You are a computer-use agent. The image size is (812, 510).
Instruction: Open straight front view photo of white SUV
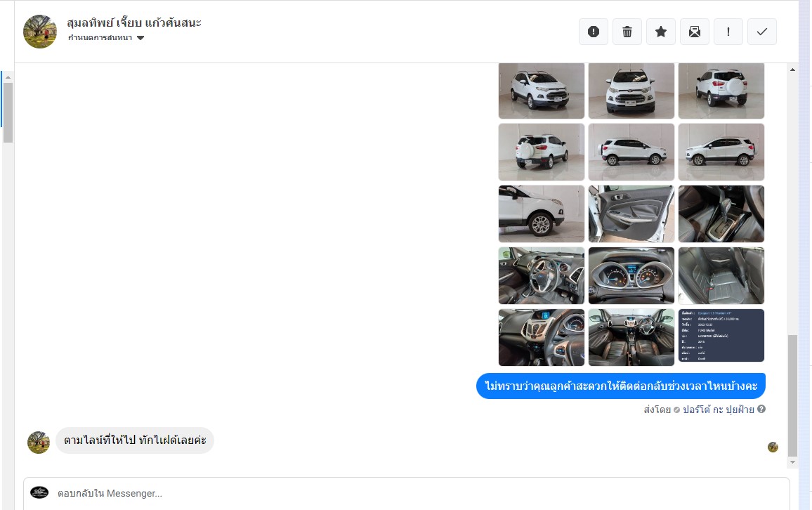631,91
